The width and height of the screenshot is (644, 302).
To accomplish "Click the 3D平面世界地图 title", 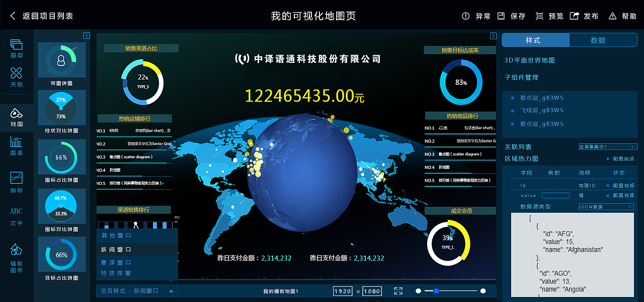I will 530,60.
